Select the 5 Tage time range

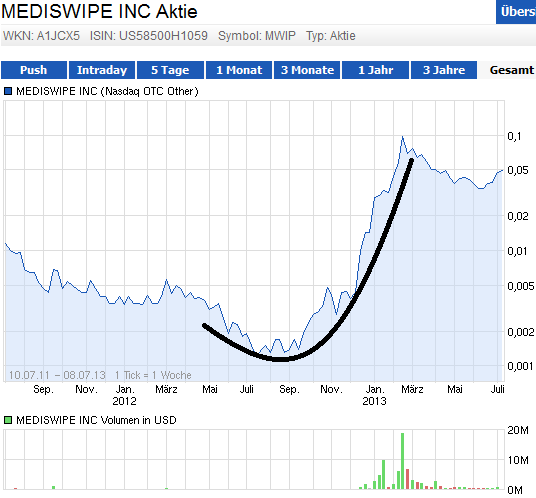(x=170, y=70)
